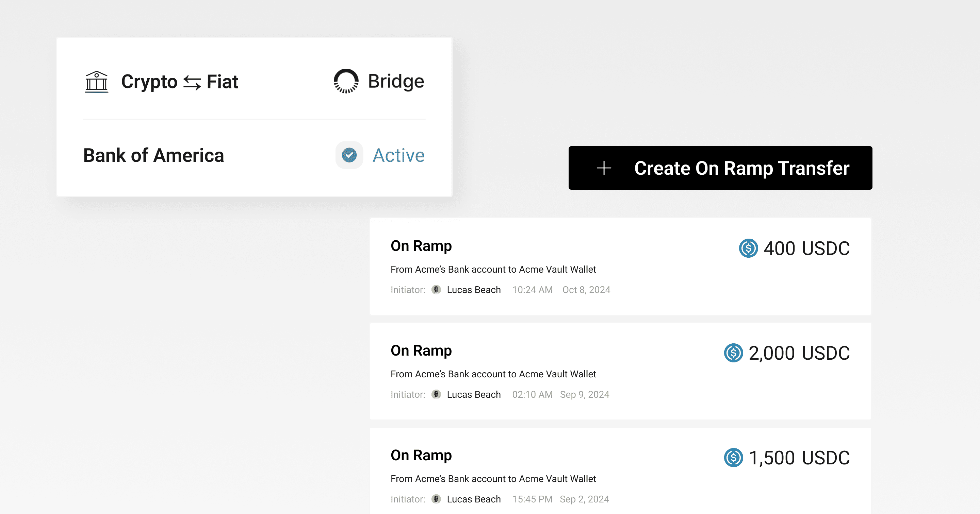Click Lucas Beach avatar in Sep 9 transfer

click(436, 394)
